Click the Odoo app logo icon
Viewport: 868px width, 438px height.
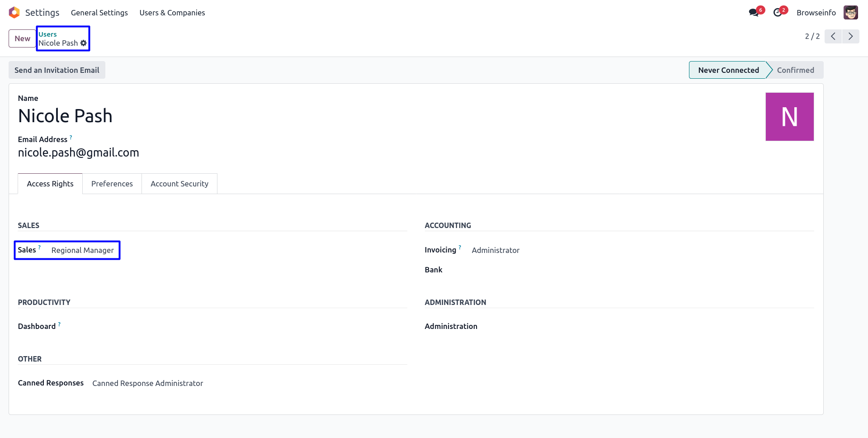[x=14, y=13]
